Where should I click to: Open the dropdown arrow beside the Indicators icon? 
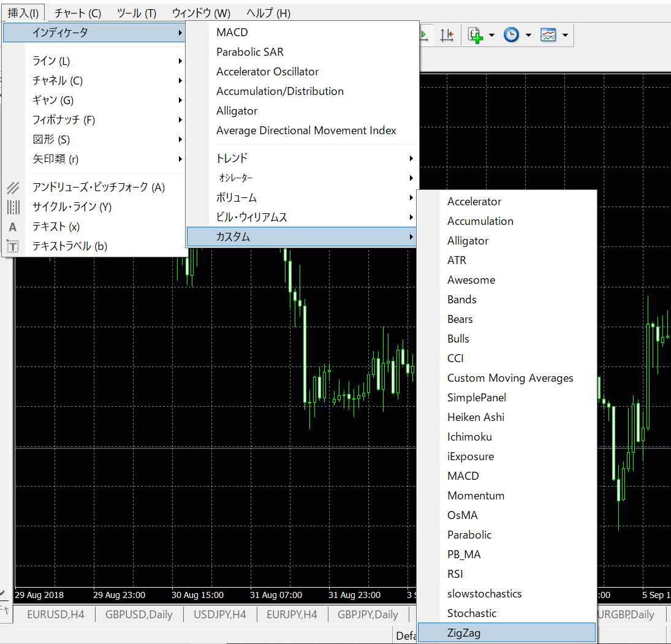coord(491,36)
